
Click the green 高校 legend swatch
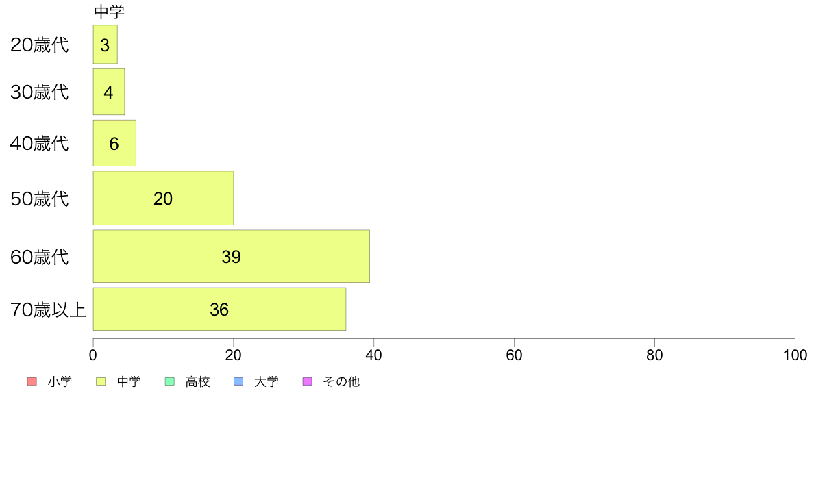click(x=170, y=381)
